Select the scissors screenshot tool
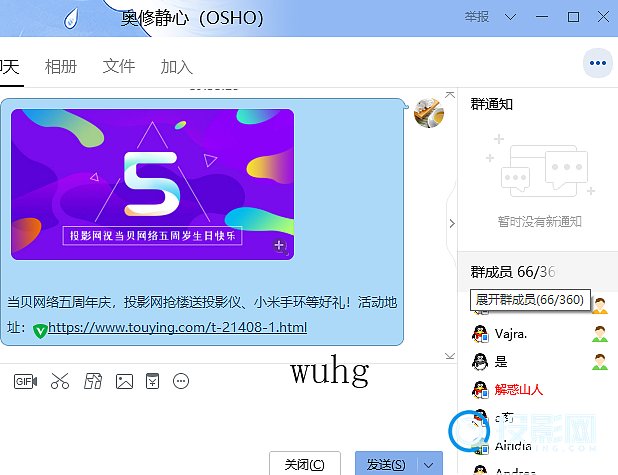 point(60,381)
